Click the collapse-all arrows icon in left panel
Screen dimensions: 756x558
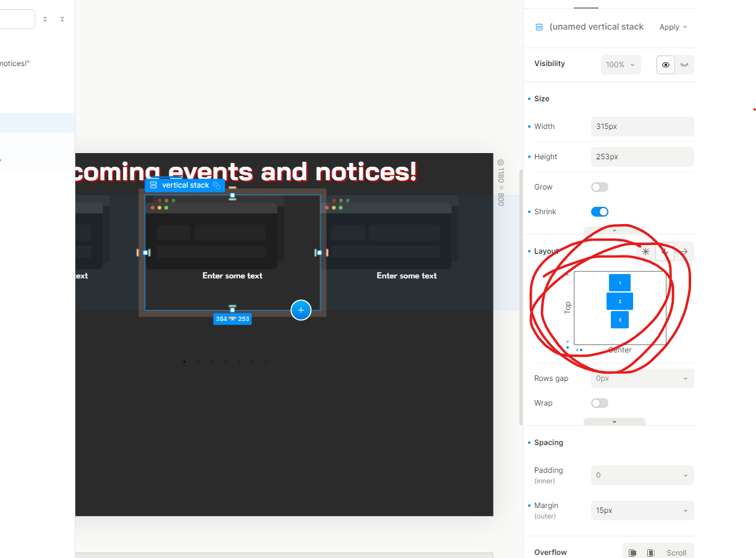[x=62, y=19]
